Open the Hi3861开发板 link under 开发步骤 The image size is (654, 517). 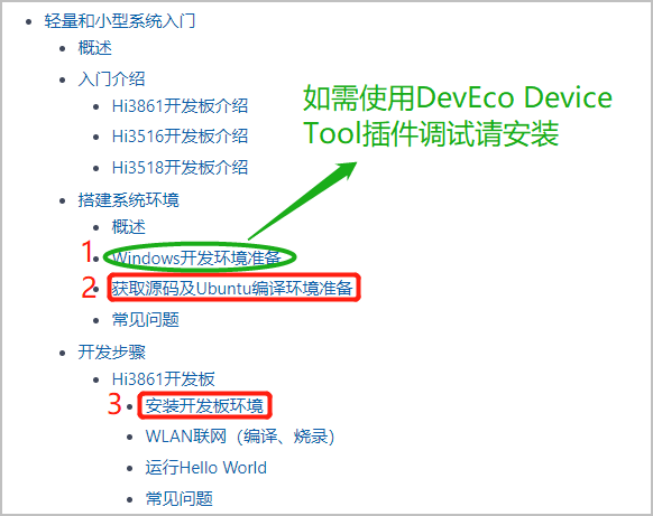[x=163, y=379]
